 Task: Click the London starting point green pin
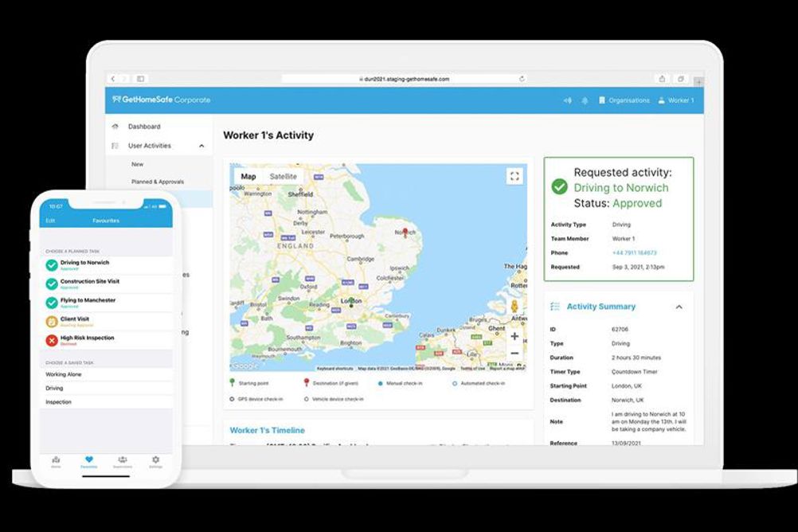pyautogui.click(x=351, y=303)
